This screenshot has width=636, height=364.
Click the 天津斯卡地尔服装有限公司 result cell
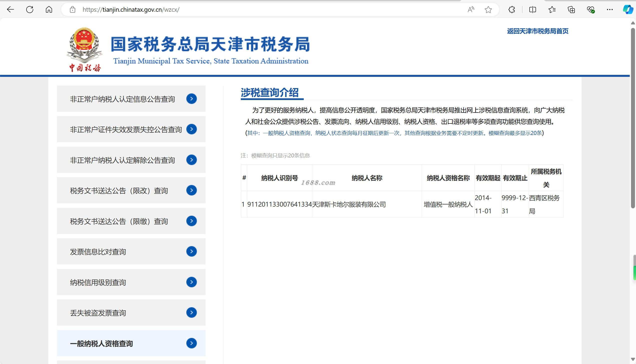pyautogui.click(x=349, y=205)
